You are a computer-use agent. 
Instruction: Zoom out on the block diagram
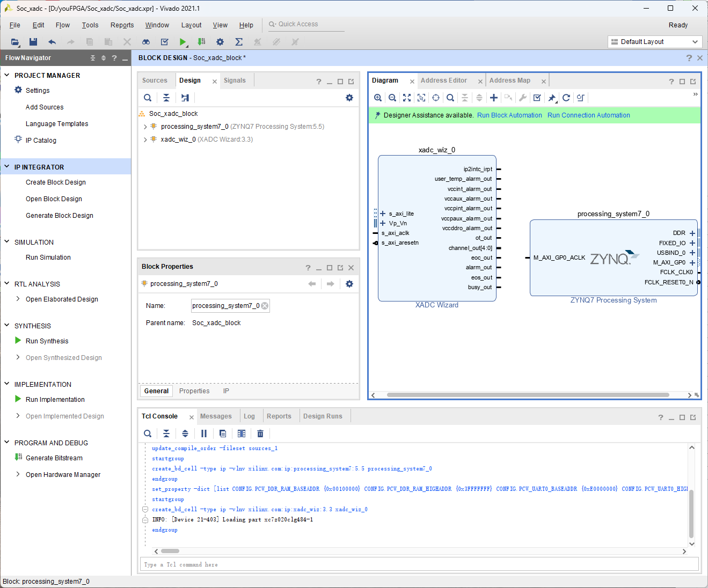coord(392,98)
